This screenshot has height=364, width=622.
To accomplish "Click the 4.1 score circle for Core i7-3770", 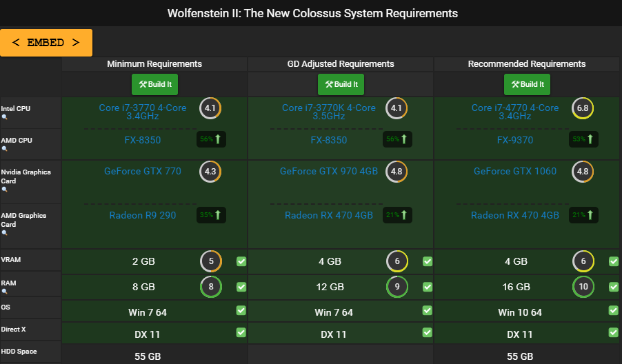I will tap(210, 108).
